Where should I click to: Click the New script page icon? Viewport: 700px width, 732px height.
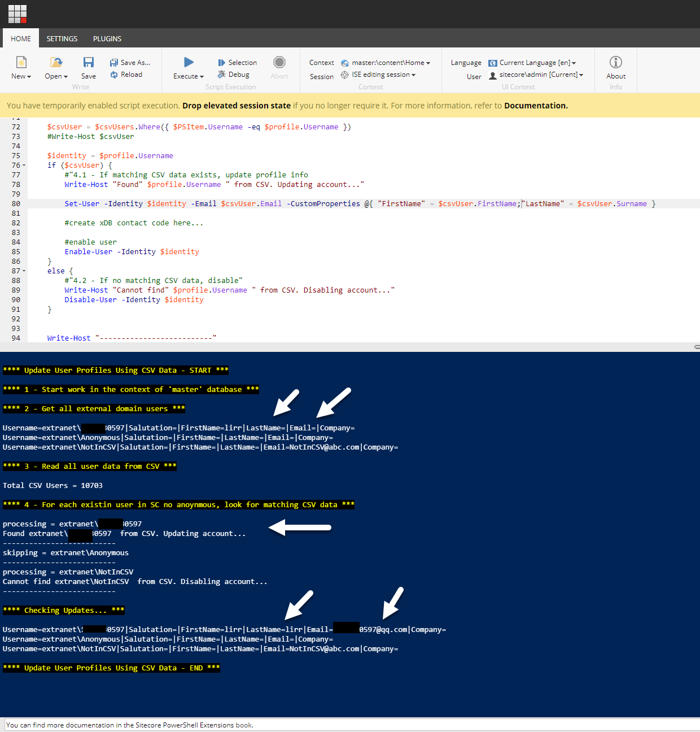point(21,62)
